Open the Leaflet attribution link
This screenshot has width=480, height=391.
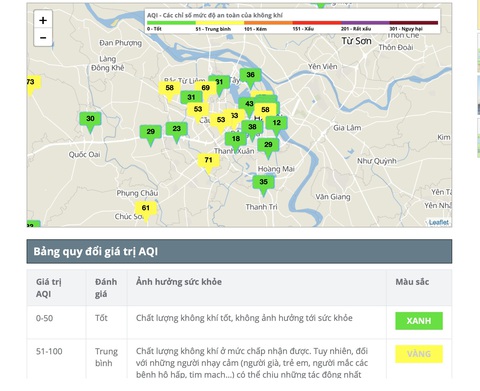pyautogui.click(x=439, y=222)
